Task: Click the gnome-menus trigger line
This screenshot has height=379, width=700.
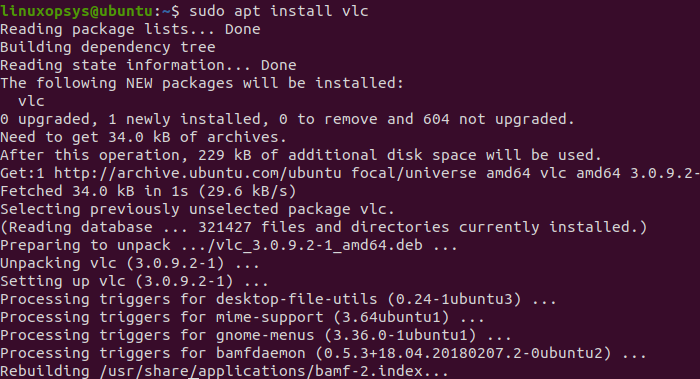Action: pyautogui.click(x=256, y=335)
